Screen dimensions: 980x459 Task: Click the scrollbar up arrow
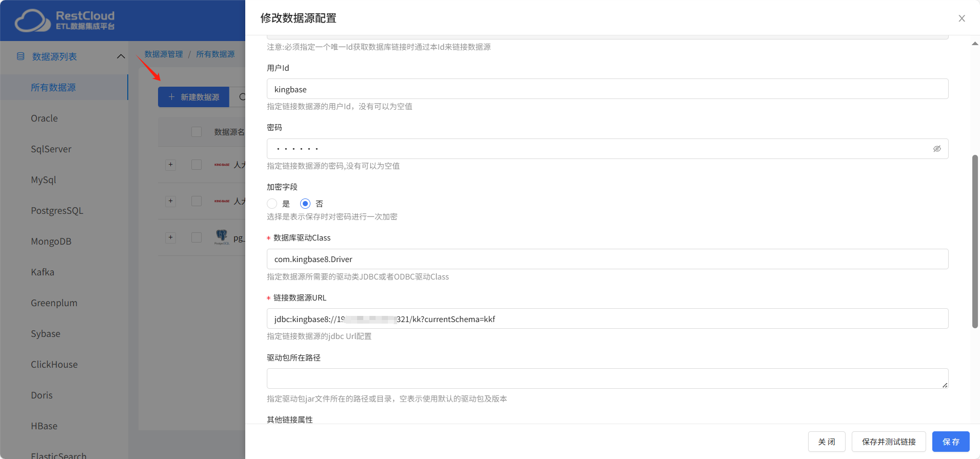(975, 44)
